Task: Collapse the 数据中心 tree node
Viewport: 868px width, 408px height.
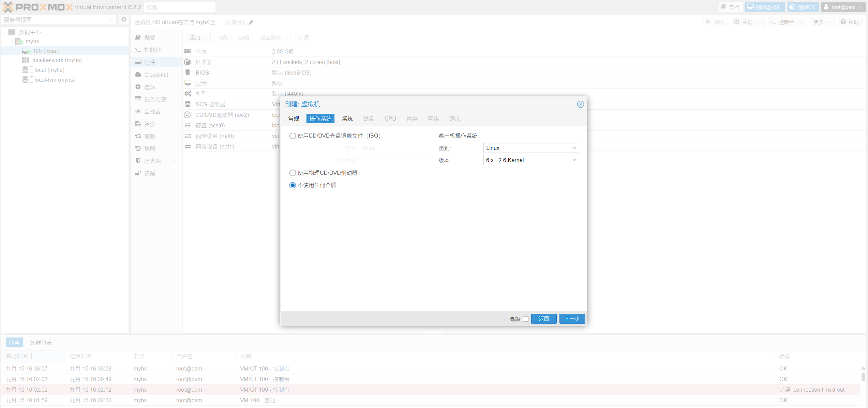Action: (x=5, y=32)
